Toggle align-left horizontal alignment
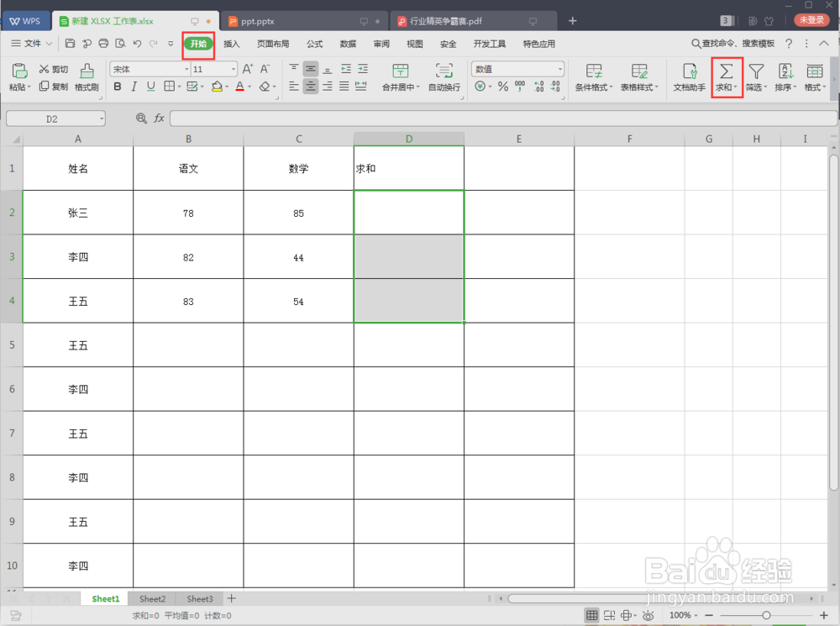 click(x=293, y=87)
